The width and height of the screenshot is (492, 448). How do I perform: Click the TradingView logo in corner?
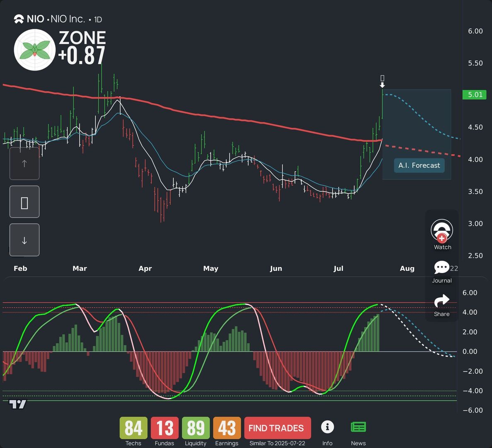pos(17,404)
